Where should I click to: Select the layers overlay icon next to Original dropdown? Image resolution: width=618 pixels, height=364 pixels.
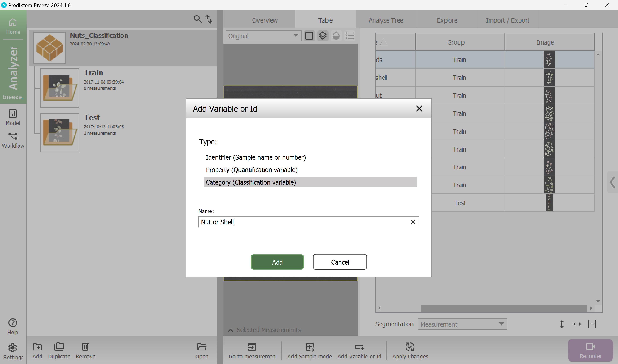tap(323, 36)
